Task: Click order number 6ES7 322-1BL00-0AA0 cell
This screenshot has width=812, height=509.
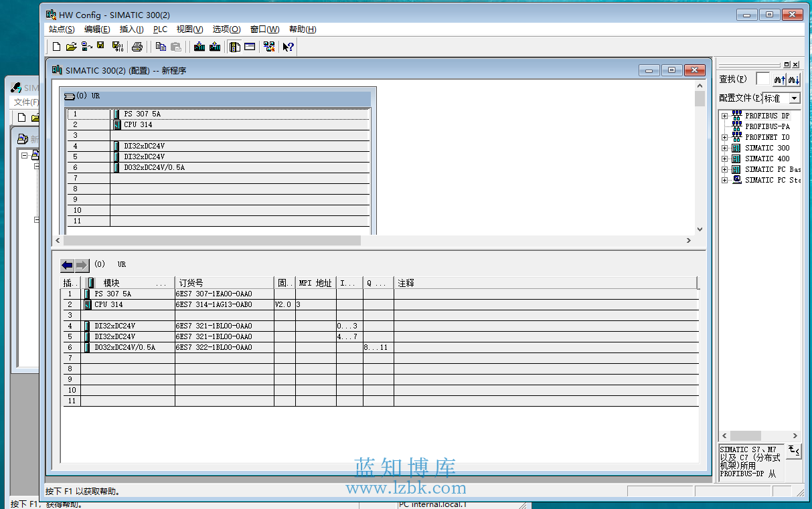Action: click(224, 347)
